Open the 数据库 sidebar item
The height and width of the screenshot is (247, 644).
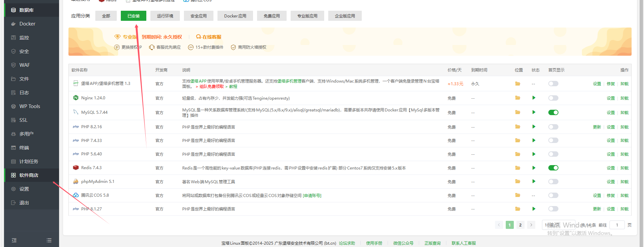point(32,10)
